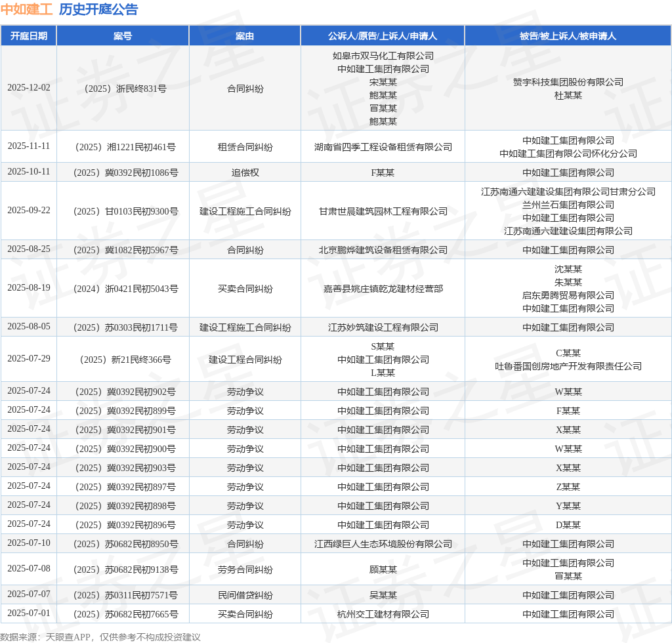The image size is (672, 643).
Task: Click the 中如建工 title text
Action: pyautogui.click(x=26, y=9)
